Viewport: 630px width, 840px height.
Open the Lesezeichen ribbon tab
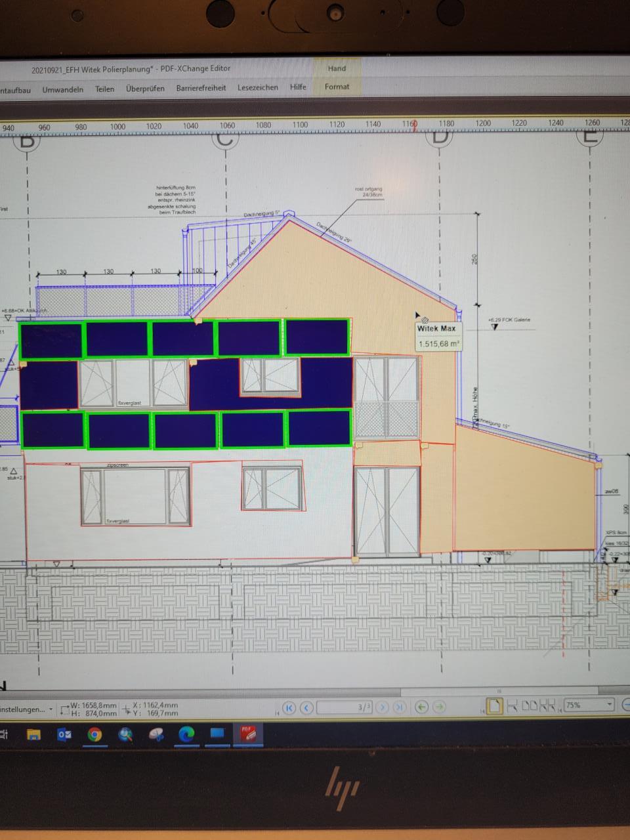pos(258,87)
